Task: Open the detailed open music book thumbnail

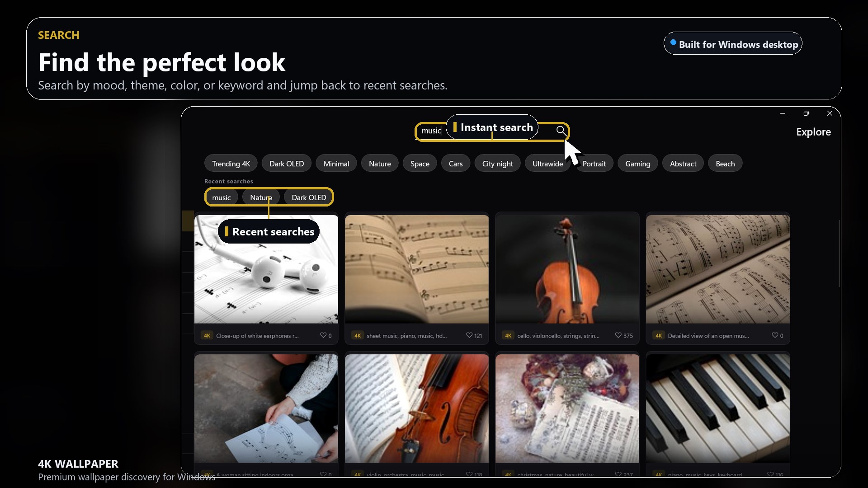Action: coord(718,269)
